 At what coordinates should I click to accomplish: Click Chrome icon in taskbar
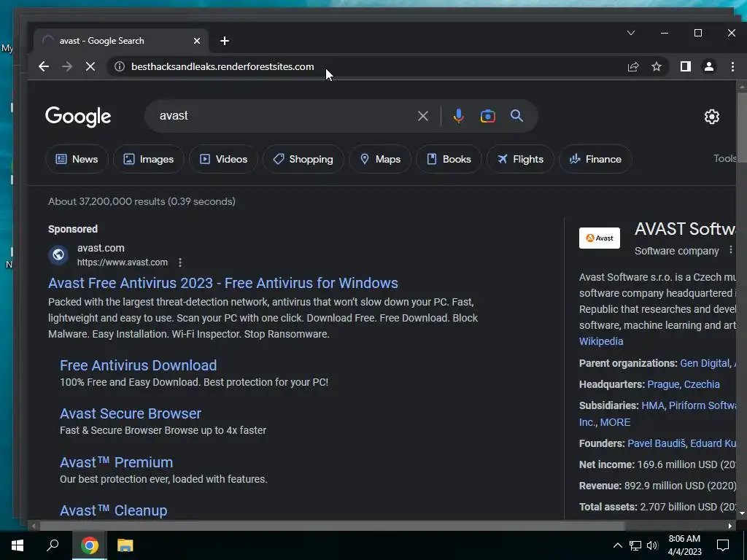(90, 545)
